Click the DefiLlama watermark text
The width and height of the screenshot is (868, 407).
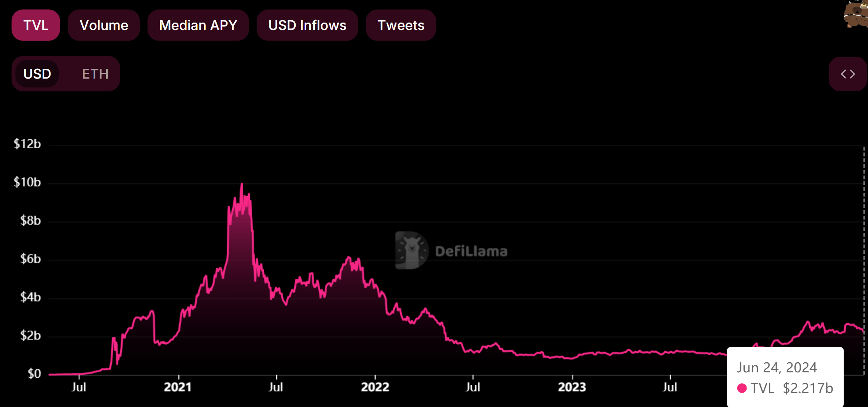pos(471,251)
